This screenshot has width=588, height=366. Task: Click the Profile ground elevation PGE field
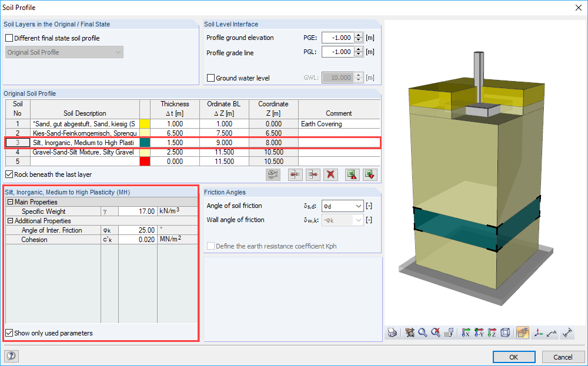pyautogui.click(x=338, y=38)
